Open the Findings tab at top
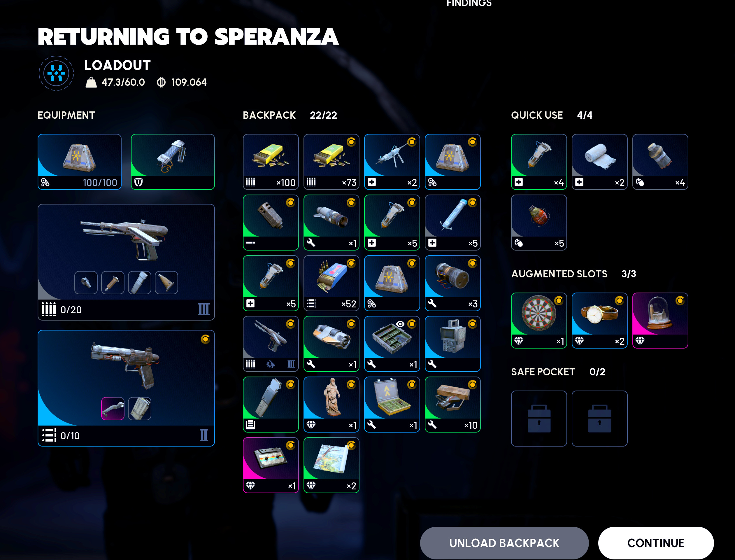Image resolution: width=735 pixels, height=560 pixels. [x=469, y=3]
